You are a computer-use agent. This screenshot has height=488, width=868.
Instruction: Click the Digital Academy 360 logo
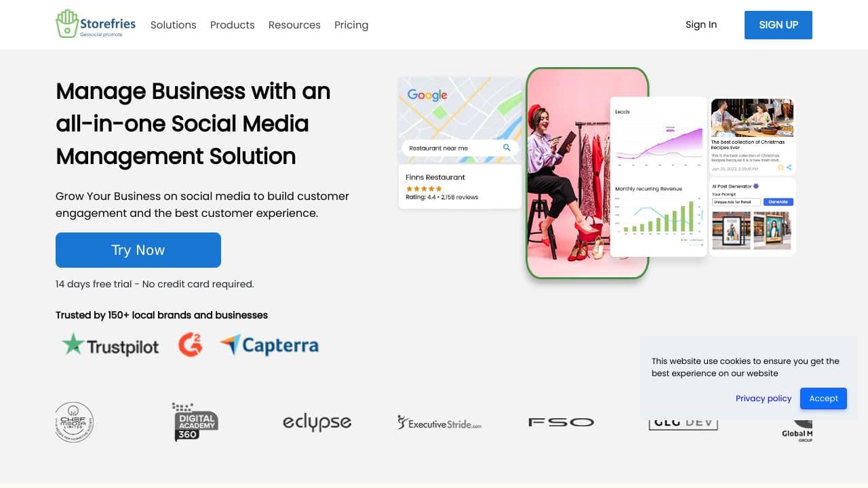coord(195,422)
